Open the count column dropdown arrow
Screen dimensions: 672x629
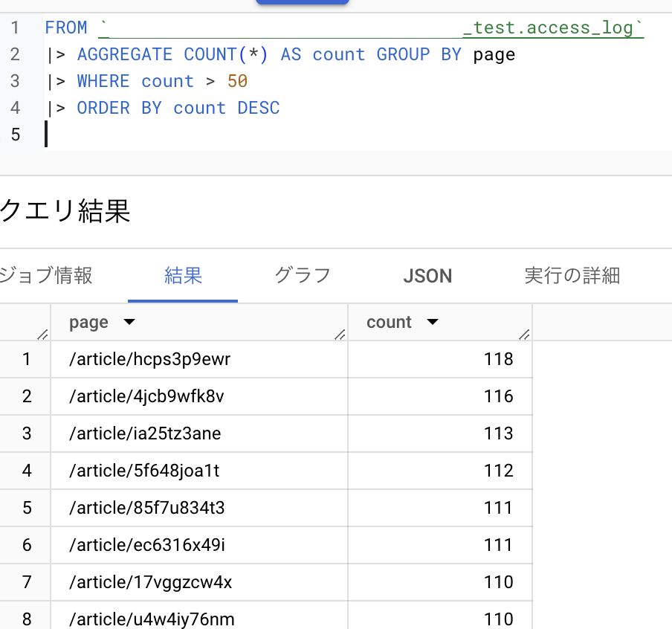(432, 323)
